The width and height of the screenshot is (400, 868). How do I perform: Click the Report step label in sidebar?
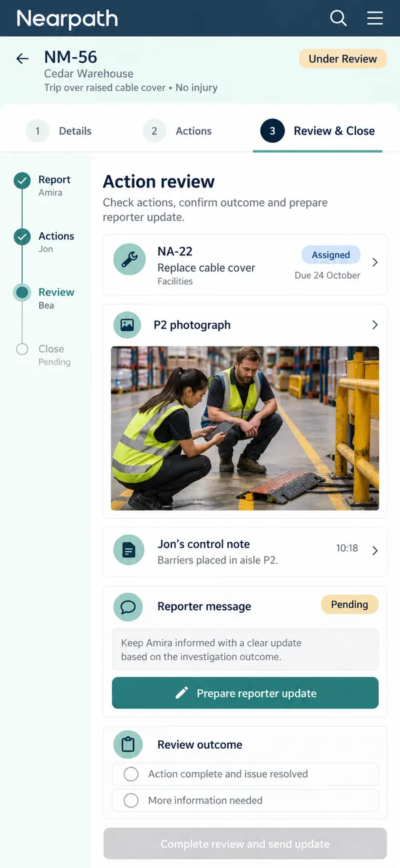coord(55,180)
